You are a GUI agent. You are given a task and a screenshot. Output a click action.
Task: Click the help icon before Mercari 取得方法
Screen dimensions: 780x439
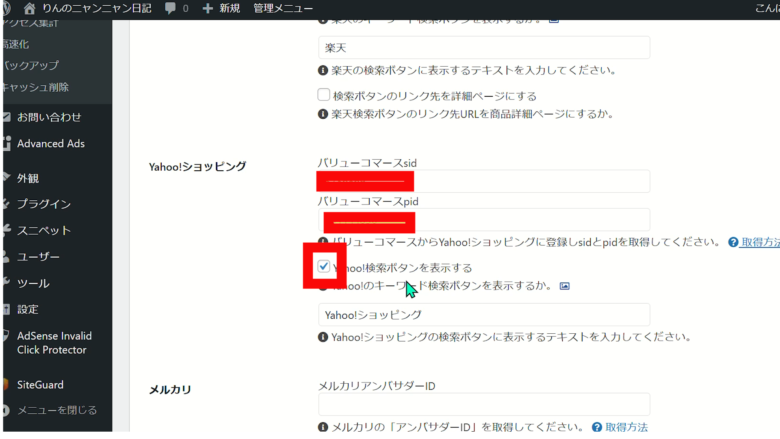point(596,427)
